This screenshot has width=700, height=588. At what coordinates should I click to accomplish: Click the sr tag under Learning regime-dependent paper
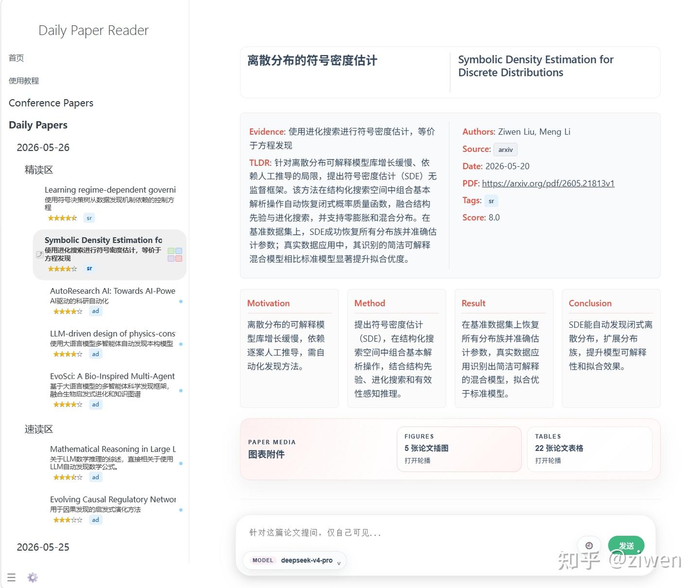point(89,218)
